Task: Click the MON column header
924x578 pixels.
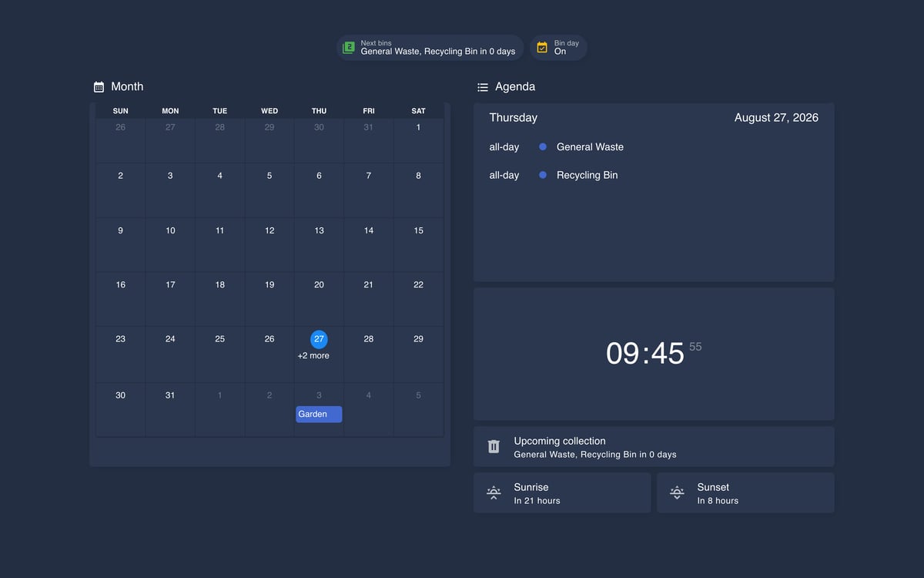Action: click(x=170, y=111)
